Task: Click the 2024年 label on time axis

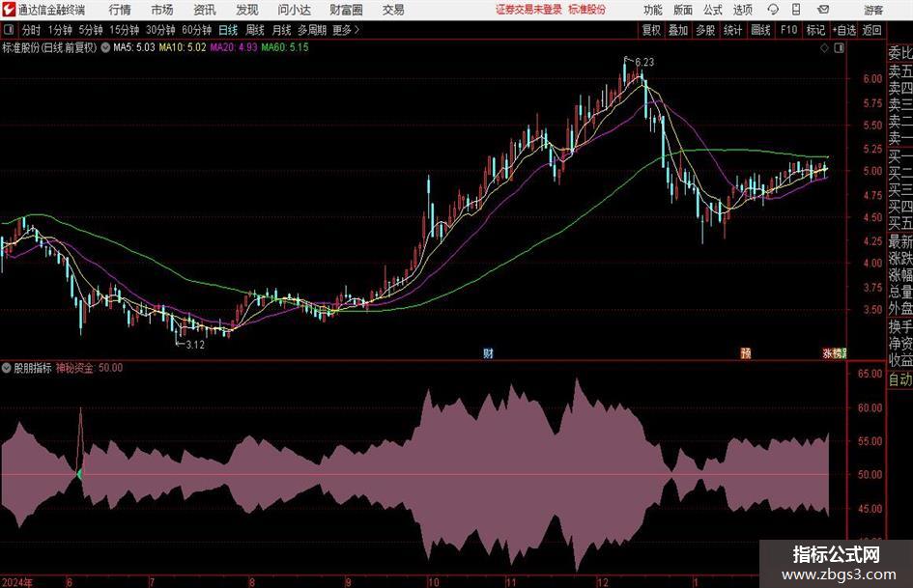Action: coord(17,582)
